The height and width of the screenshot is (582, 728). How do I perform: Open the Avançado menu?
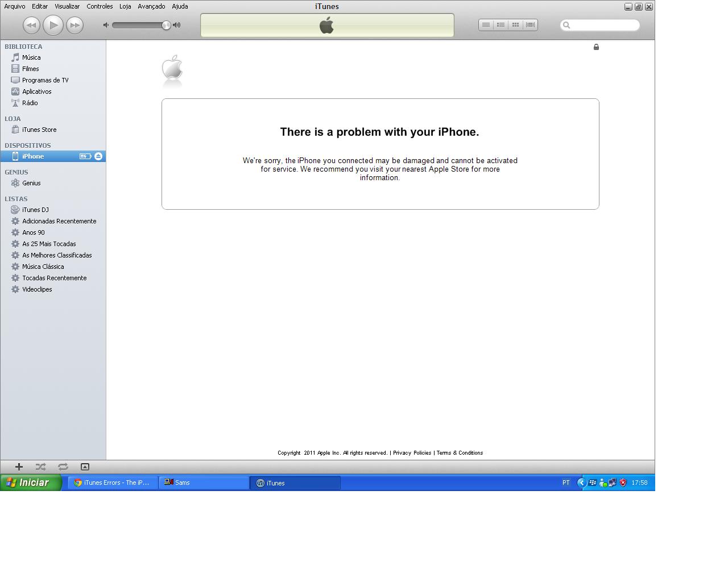(x=151, y=6)
